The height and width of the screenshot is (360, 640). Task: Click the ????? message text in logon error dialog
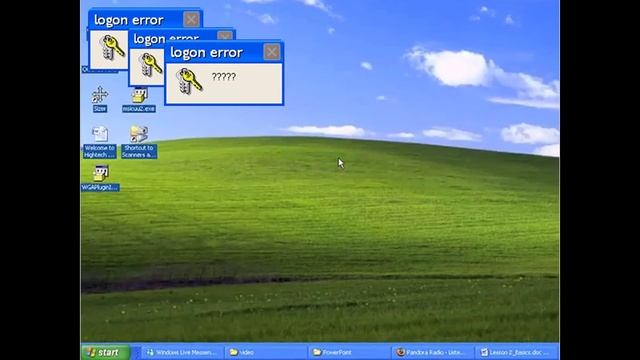tap(224, 77)
